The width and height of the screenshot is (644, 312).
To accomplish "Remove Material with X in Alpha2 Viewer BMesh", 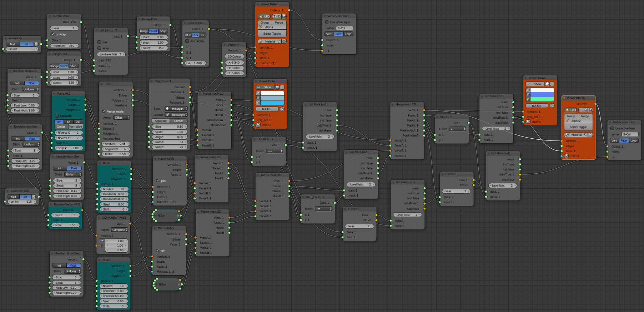I will [585, 135].
